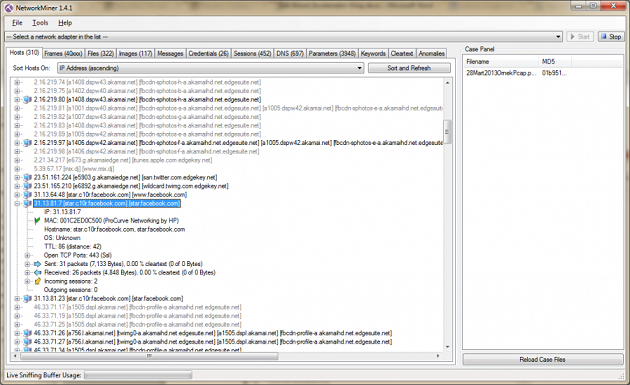This screenshot has width=630, height=385.
Task: Switch to the Sessions (452) tab
Action: click(252, 53)
